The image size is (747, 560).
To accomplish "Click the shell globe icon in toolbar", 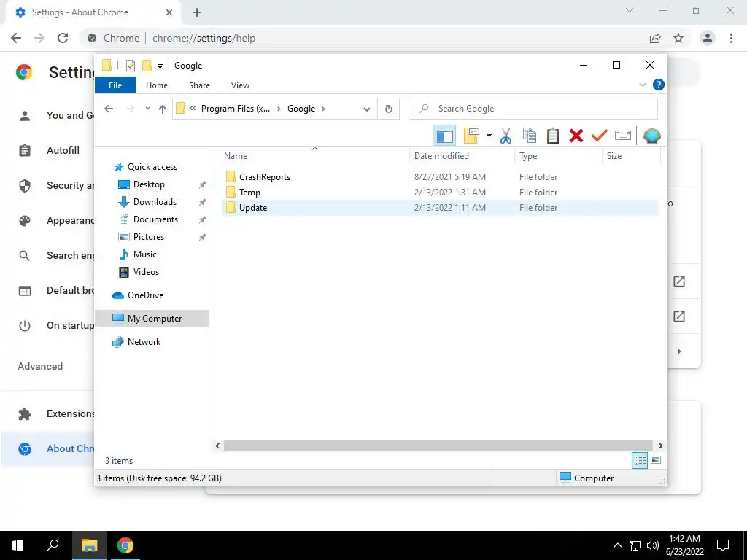I will (651, 136).
